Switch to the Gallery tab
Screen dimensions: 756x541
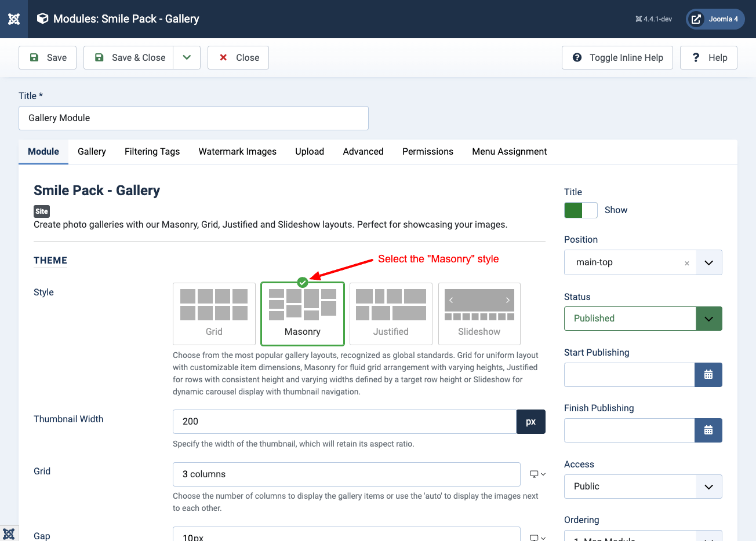click(92, 152)
